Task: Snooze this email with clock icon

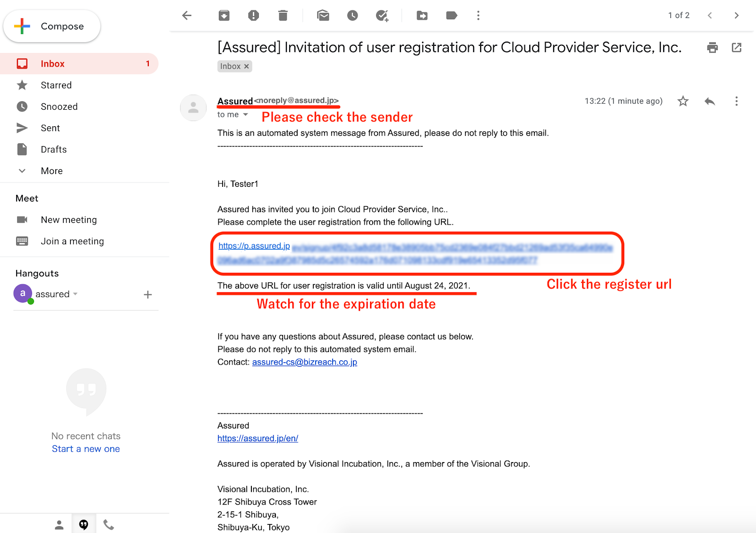Action: click(x=352, y=16)
